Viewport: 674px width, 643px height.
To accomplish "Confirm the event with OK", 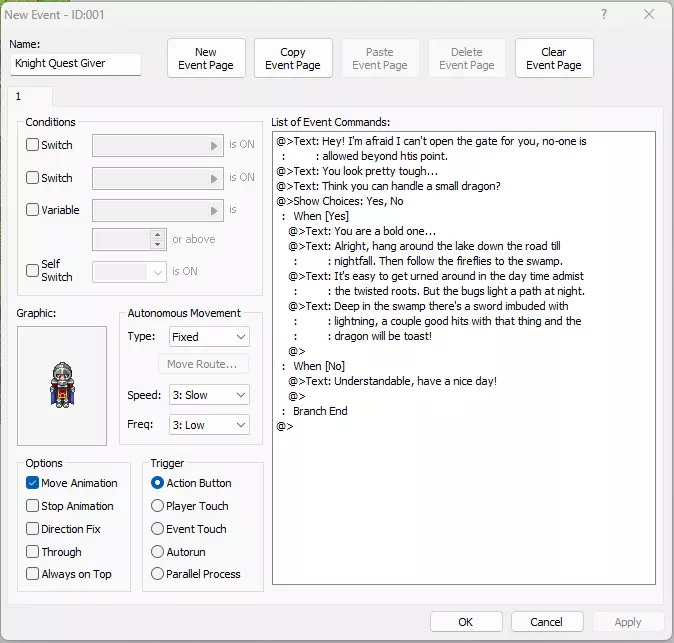I will tap(466, 622).
